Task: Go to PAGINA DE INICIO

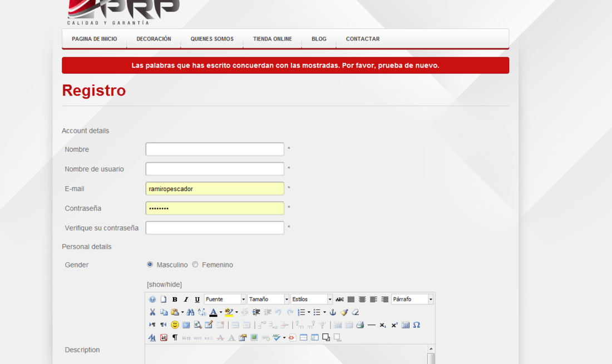Action: coord(95,39)
